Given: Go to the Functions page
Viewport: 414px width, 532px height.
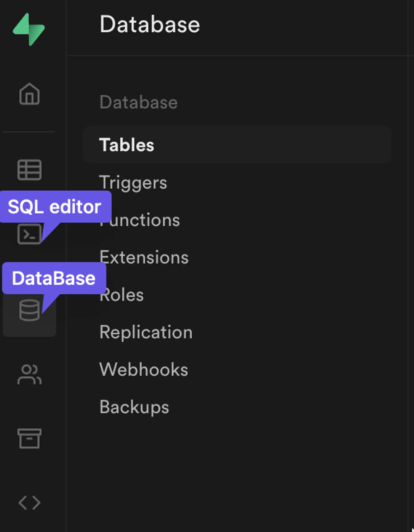Looking at the screenshot, I should (x=146, y=220).
